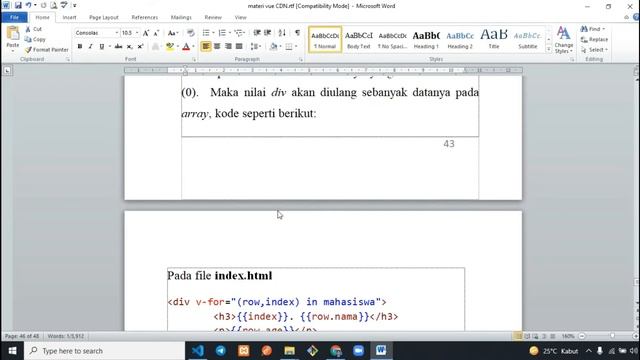This screenshot has width=640, height=360.
Task: Apply the Title style
Action: tap(494, 40)
